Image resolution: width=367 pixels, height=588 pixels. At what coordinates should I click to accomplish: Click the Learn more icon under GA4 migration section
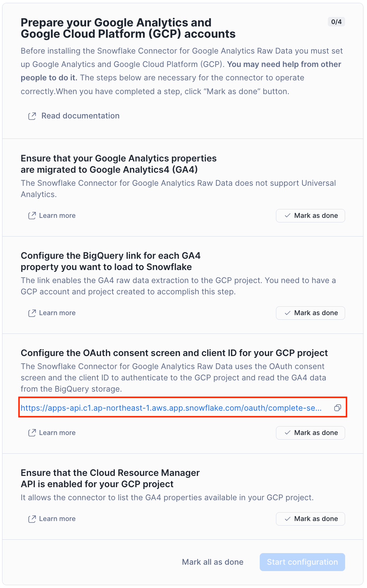pos(32,216)
